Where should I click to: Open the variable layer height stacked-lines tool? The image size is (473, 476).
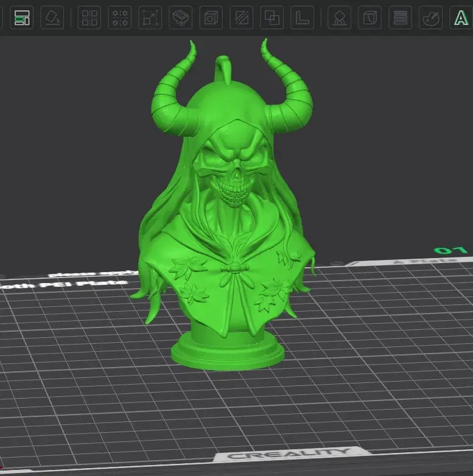coord(400,18)
